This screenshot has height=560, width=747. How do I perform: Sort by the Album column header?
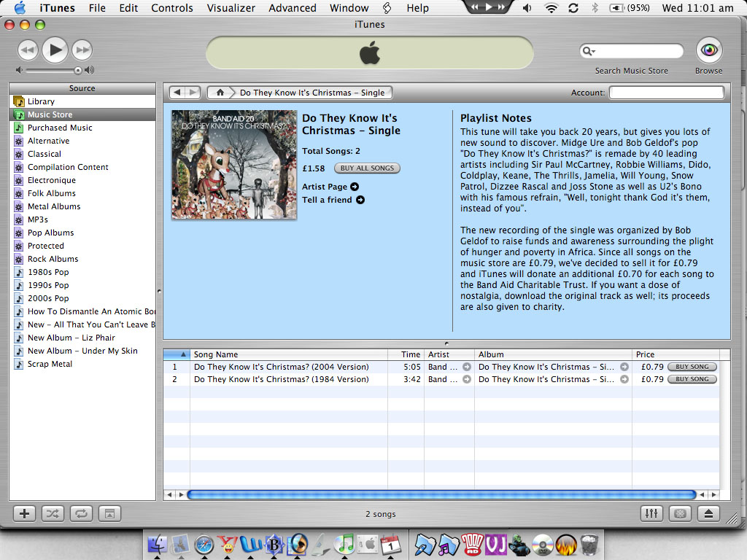point(553,354)
